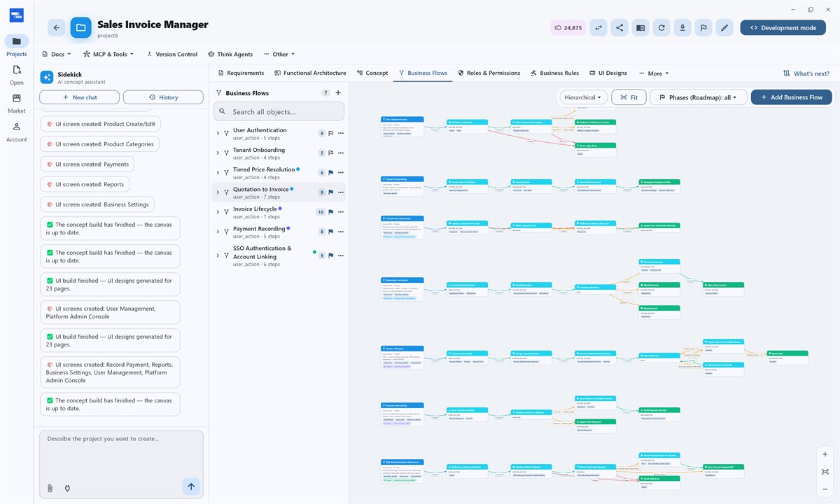
Task: Add a flow with the plus icon beside Business Flows
Action: (x=338, y=93)
